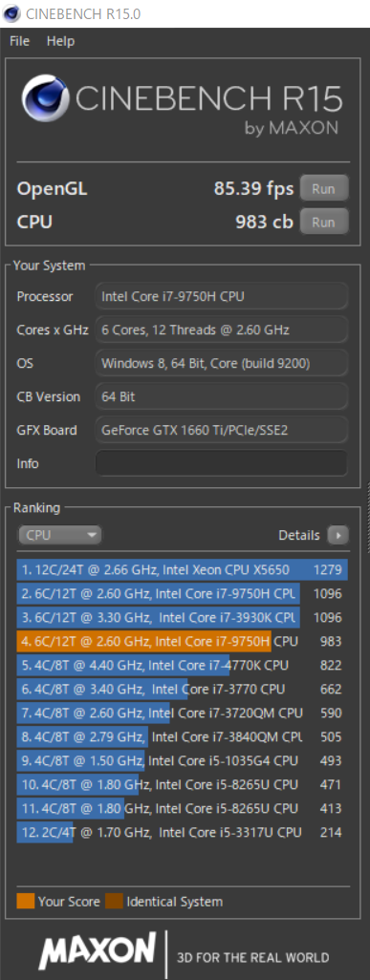Run the CPU benchmark
This screenshot has width=370, height=980.
click(x=324, y=222)
